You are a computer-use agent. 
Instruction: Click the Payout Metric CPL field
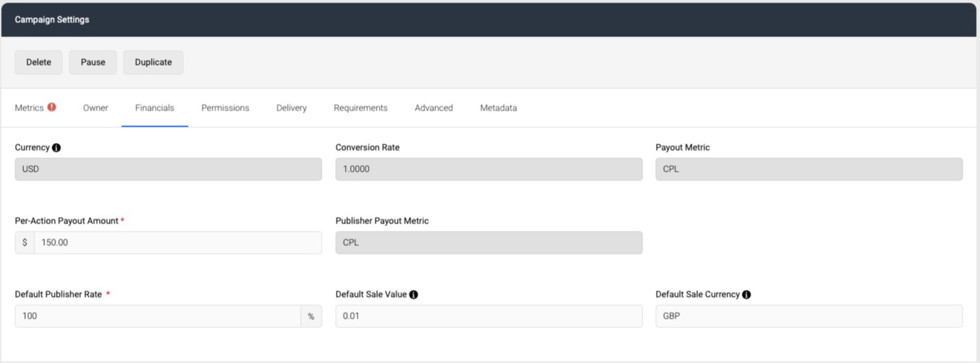809,169
